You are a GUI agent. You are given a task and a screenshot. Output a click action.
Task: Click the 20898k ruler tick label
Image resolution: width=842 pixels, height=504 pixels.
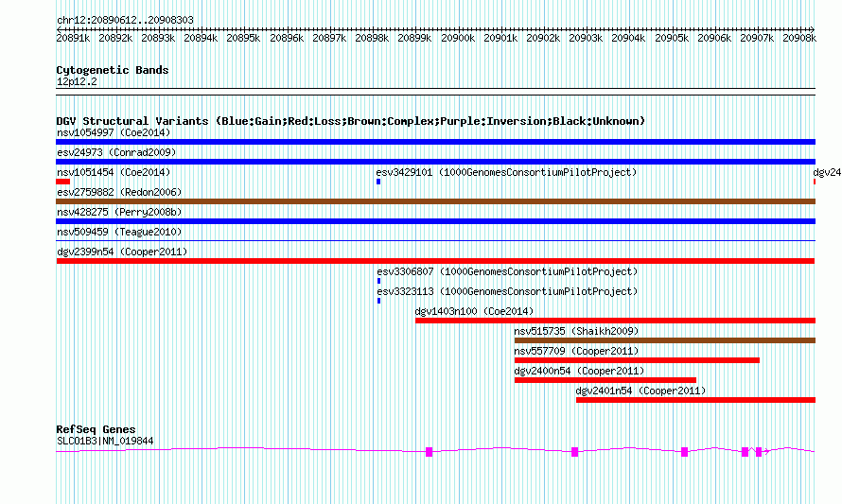(372, 38)
